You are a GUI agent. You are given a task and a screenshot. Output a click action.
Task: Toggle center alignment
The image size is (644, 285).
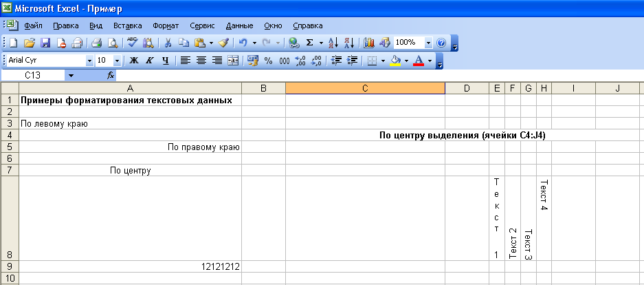[201, 61]
